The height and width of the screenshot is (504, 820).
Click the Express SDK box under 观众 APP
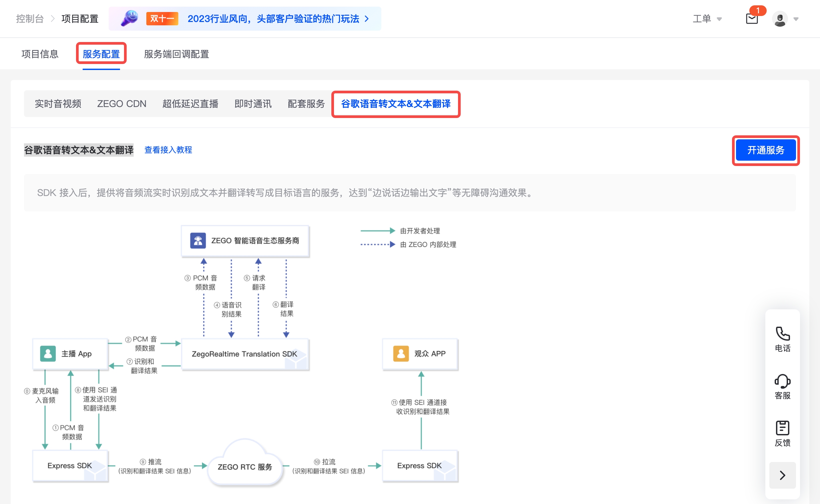(420, 465)
